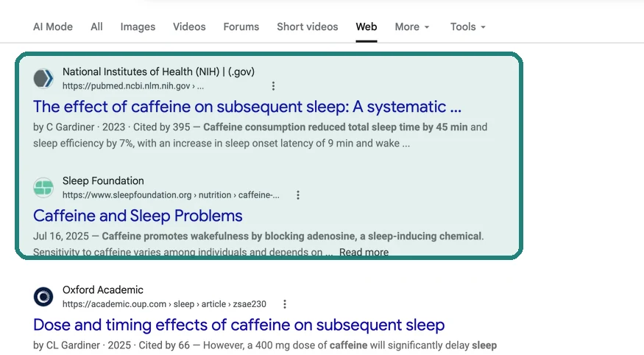Open more options for Oxford Academic result
Viewport: 644px width, 355px height.
tap(285, 304)
